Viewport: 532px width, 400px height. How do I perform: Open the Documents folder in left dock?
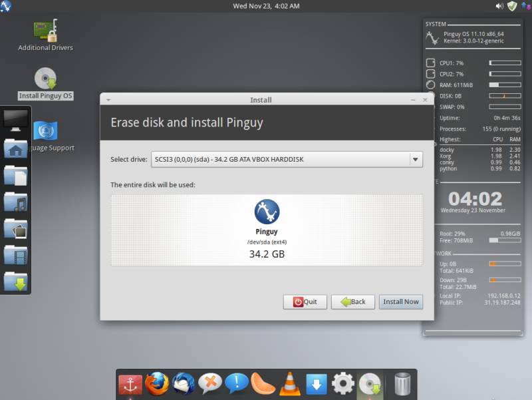point(15,176)
